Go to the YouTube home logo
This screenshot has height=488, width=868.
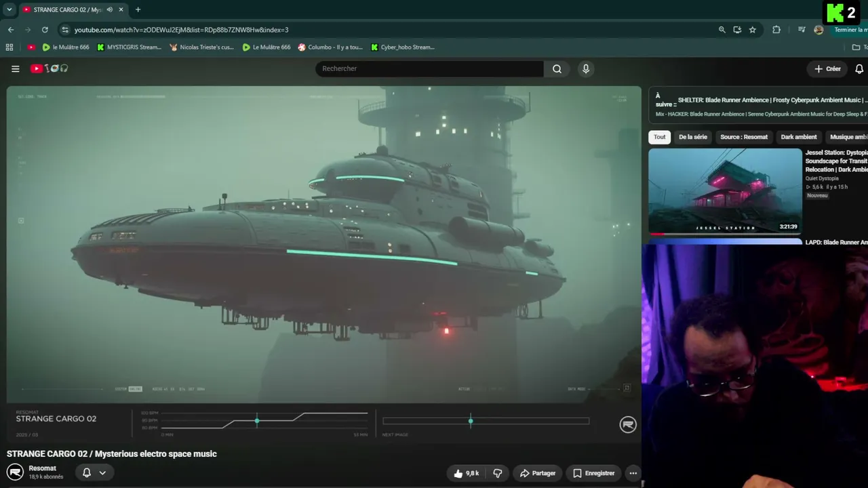[x=49, y=68]
